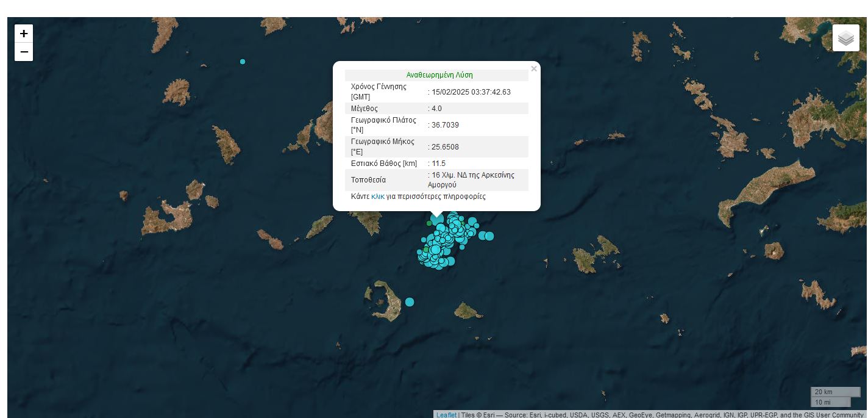Click the longitude value 25.6508
Viewport: 868px width, 418px height.
pos(445,147)
